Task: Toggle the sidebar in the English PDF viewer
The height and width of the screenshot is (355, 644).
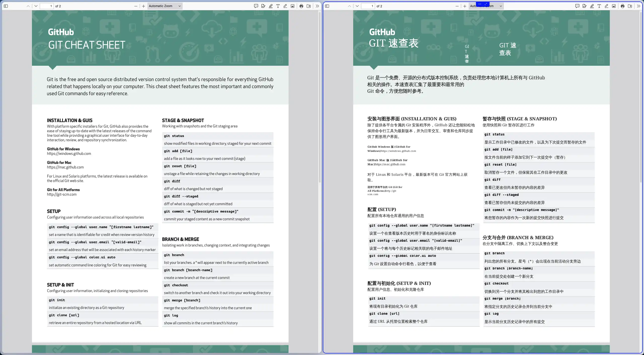Action: pyautogui.click(x=6, y=6)
